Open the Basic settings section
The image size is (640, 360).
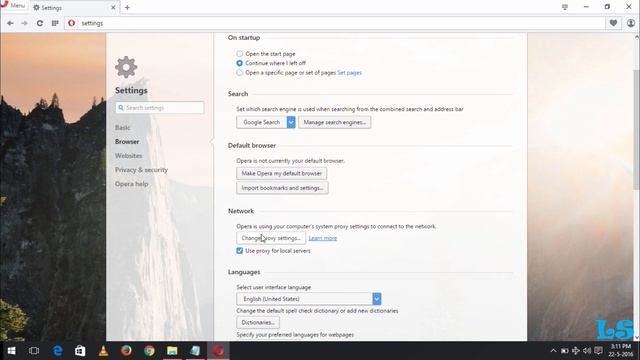[122, 128]
